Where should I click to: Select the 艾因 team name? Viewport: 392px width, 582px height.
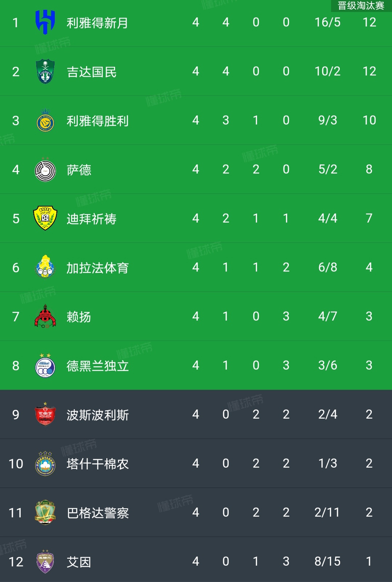point(79,562)
